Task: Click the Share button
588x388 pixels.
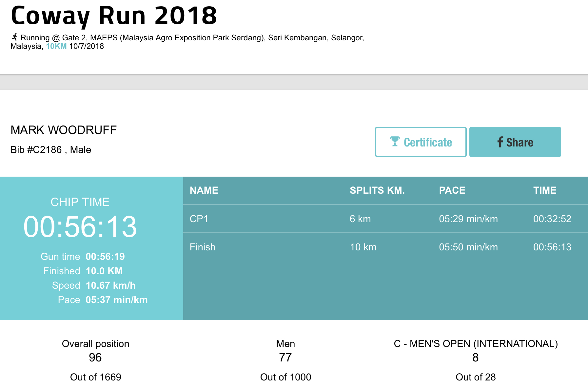Action: (x=515, y=142)
